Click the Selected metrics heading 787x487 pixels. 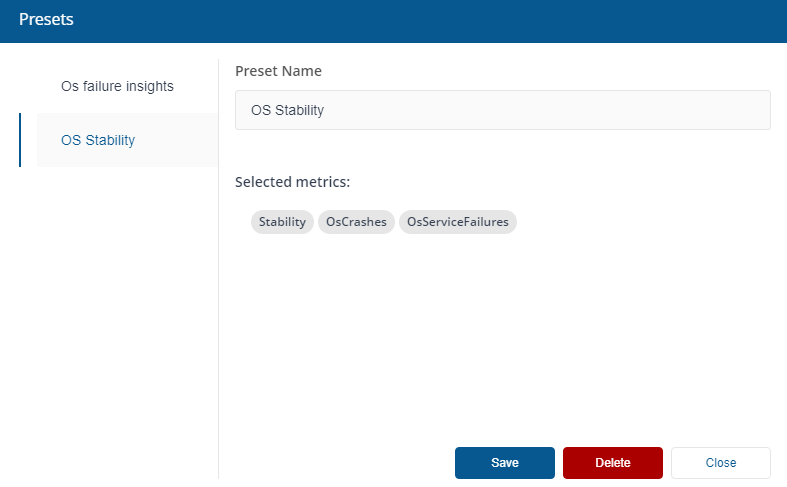pos(293,182)
